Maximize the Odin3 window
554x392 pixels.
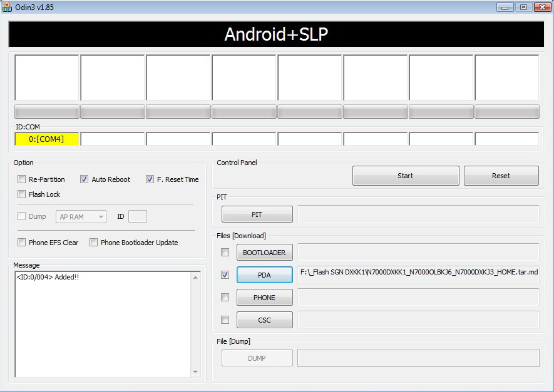[x=523, y=7]
